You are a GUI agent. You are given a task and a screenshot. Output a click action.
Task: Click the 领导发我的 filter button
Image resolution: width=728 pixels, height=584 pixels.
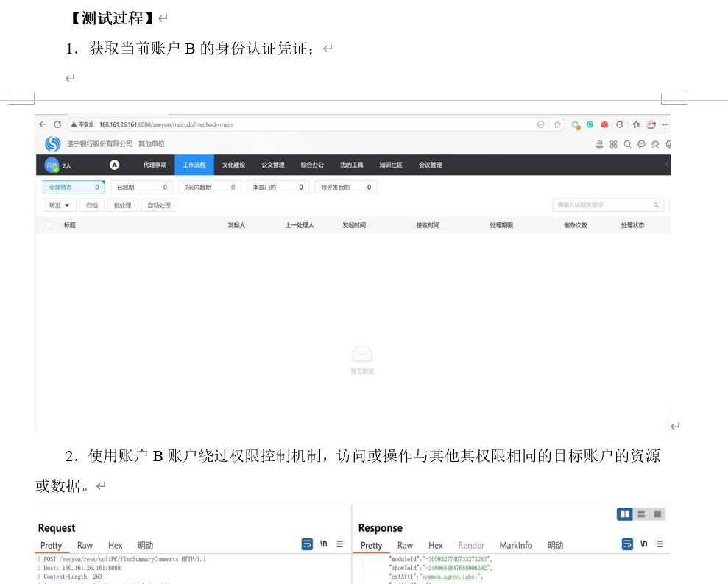point(346,187)
